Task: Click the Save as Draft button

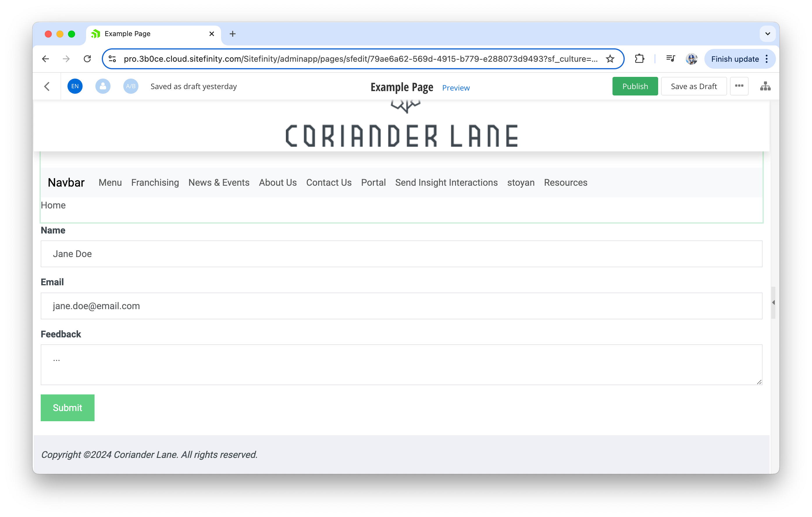Action: [x=693, y=86]
